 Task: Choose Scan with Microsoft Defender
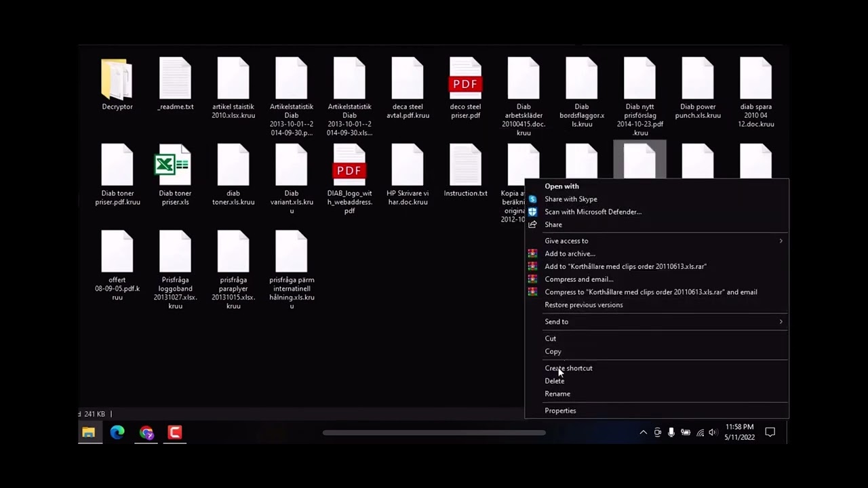click(656, 212)
